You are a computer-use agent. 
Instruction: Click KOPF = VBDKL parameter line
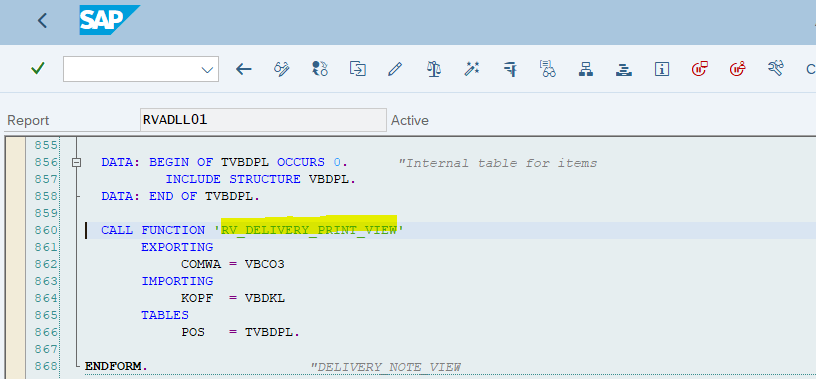pyautogui.click(x=233, y=298)
